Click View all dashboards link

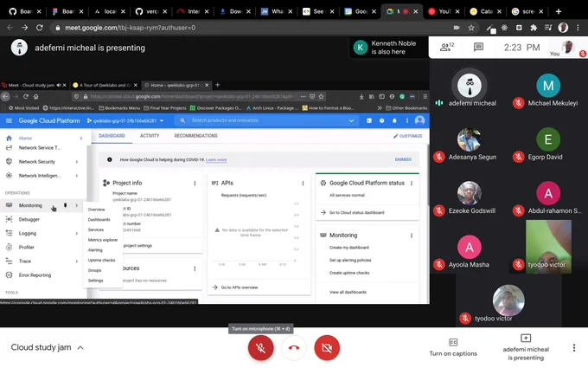tap(348, 292)
